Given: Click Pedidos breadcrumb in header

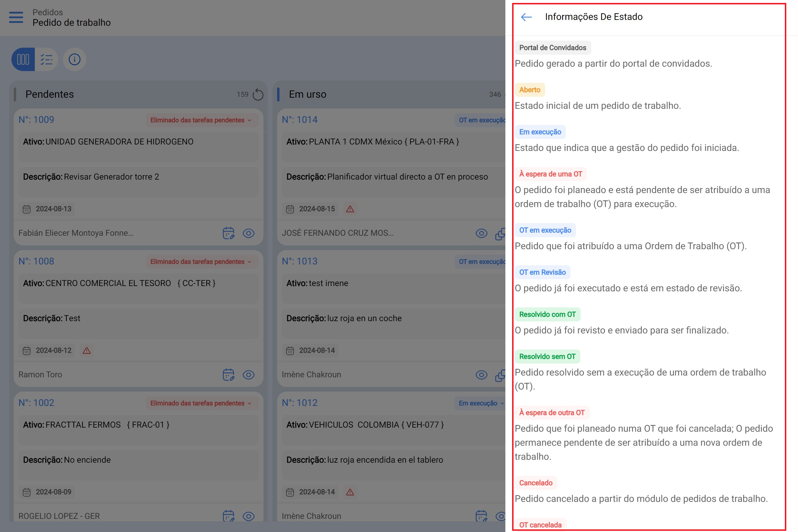Looking at the screenshot, I should click(x=47, y=12).
